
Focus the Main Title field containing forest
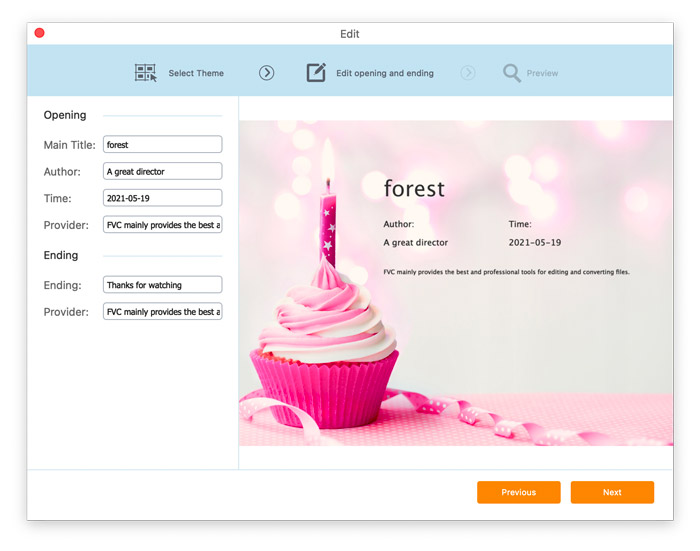(162, 145)
